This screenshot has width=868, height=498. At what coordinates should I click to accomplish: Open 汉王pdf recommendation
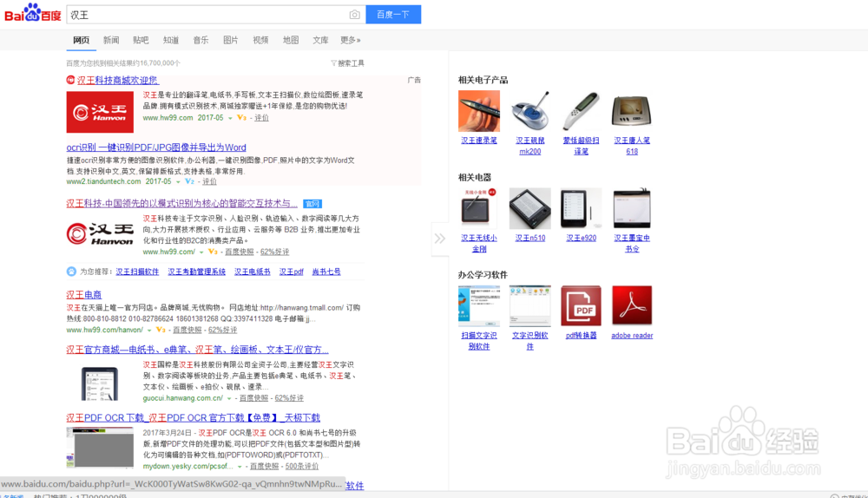click(x=291, y=272)
